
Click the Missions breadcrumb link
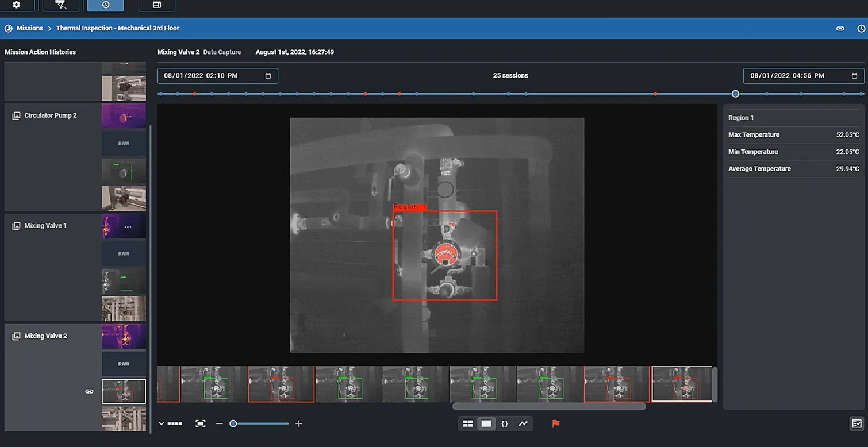pos(29,28)
